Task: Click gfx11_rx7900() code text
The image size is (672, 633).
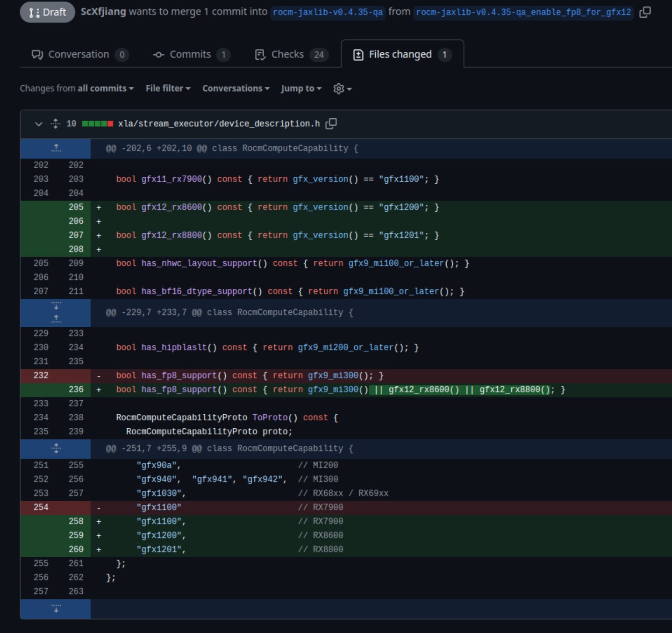Action: click(177, 179)
